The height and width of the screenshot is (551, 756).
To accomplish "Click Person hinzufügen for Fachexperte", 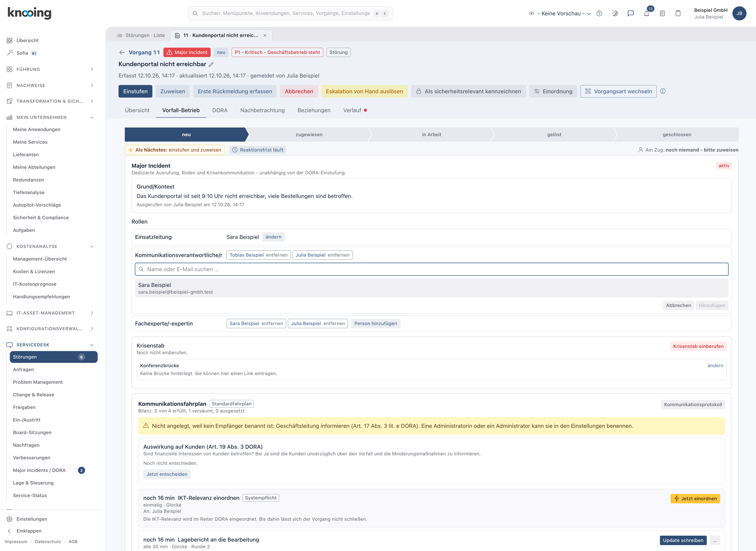I will (x=376, y=324).
